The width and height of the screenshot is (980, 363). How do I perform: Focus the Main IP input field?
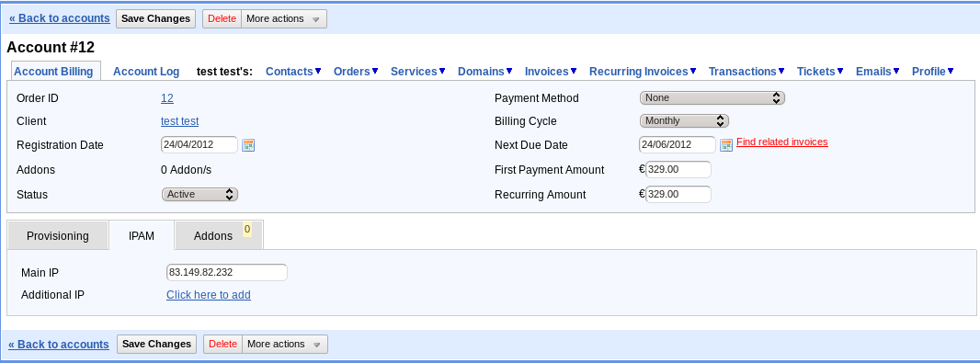(x=227, y=272)
